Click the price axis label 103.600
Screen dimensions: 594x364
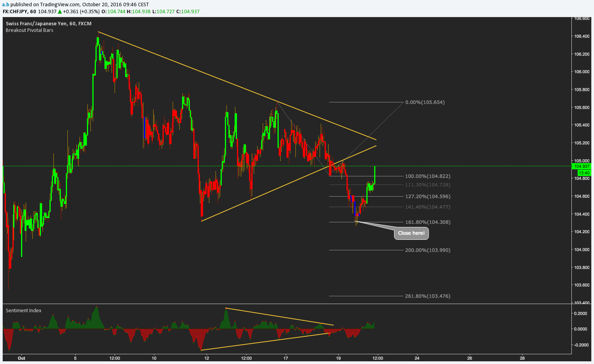point(582,285)
